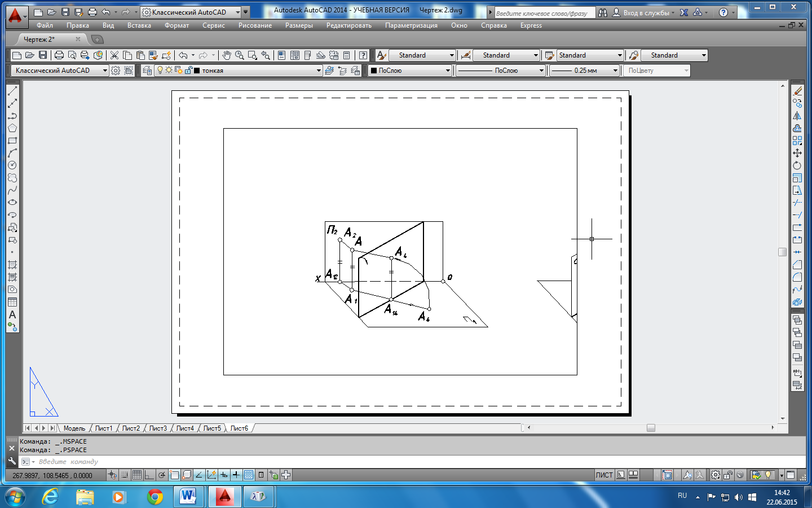Select the Table tool
Image resolution: width=812 pixels, height=508 pixels.
tap(12, 302)
